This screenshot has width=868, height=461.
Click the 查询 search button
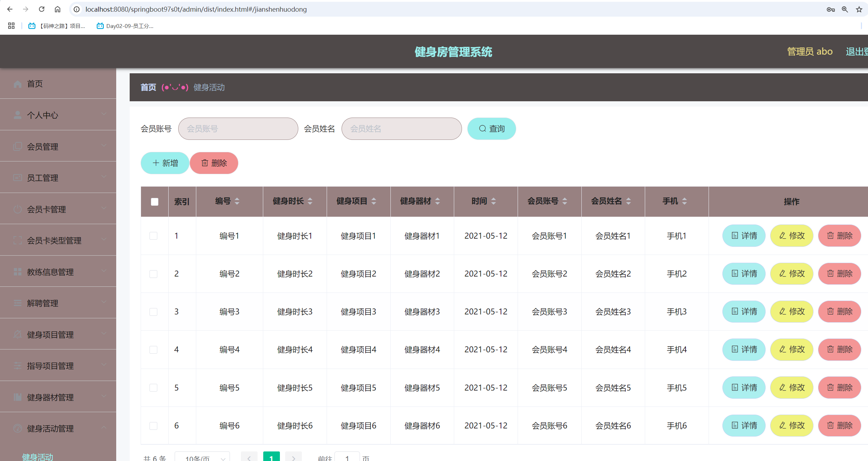(x=491, y=129)
